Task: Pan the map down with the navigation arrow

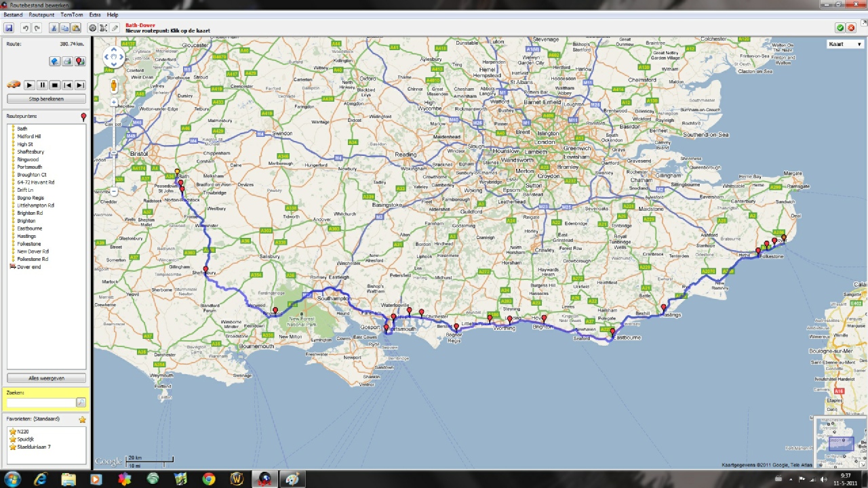Action: click(x=114, y=64)
